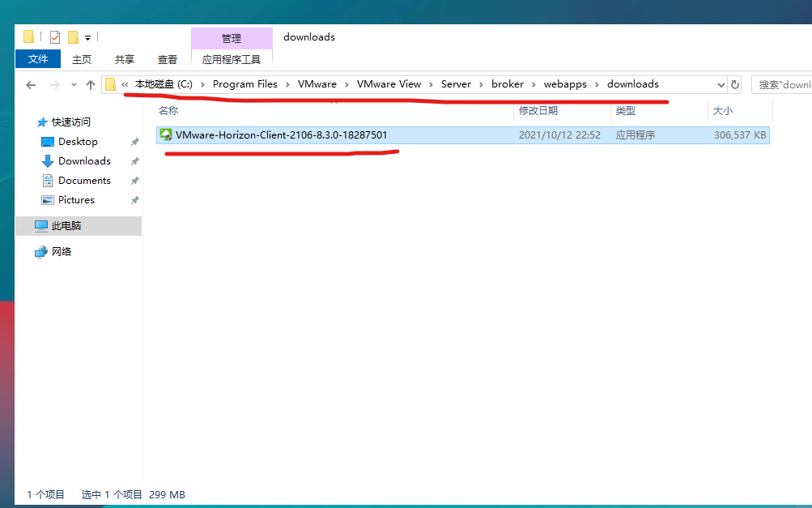The image size is (812, 508).
Task: Select 快速访问 in the navigation pane
Action: pos(71,122)
